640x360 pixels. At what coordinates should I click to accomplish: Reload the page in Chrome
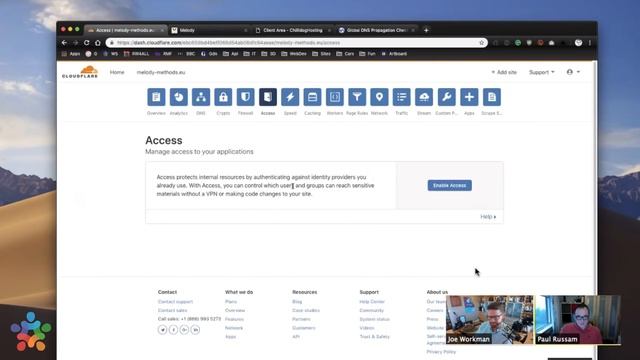click(87, 42)
